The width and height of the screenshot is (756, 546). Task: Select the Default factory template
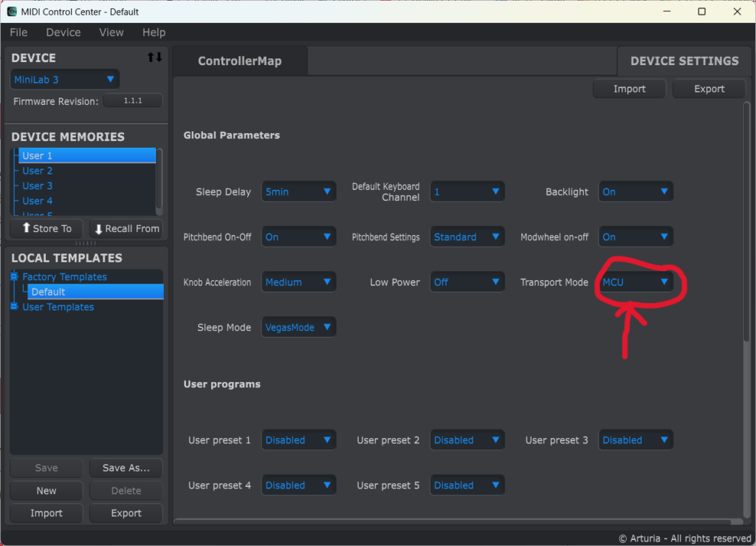point(95,292)
